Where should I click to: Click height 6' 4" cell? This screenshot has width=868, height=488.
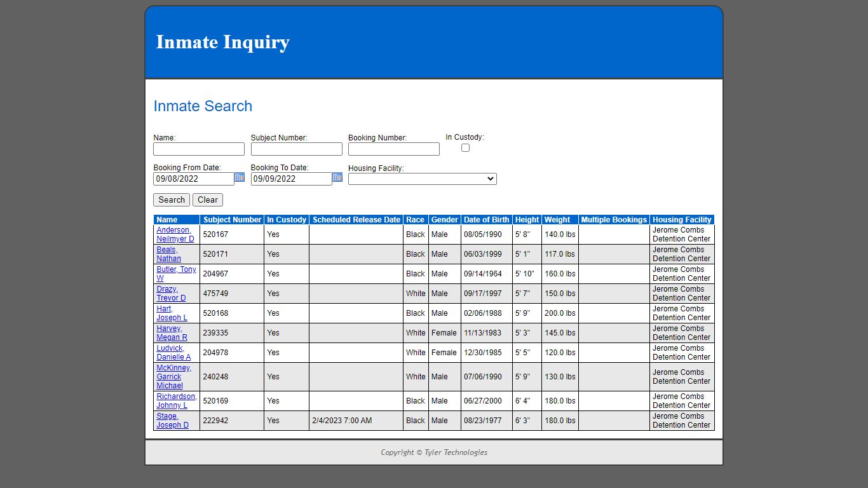[x=527, y=401]
